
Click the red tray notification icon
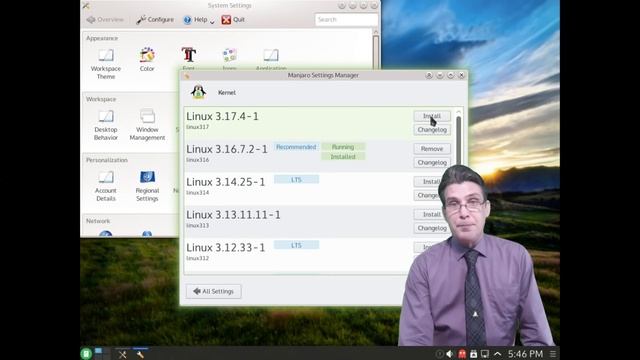[462, 354]
